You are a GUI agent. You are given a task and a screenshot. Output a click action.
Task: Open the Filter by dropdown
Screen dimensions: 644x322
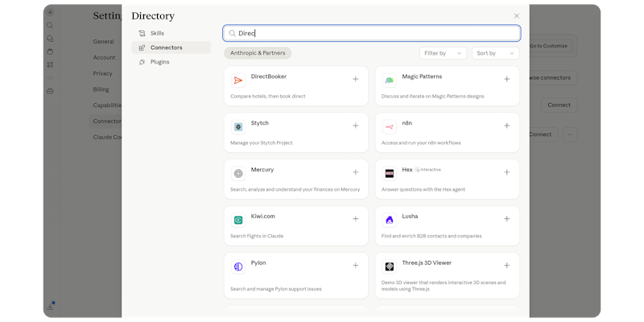tap(443, 53)
